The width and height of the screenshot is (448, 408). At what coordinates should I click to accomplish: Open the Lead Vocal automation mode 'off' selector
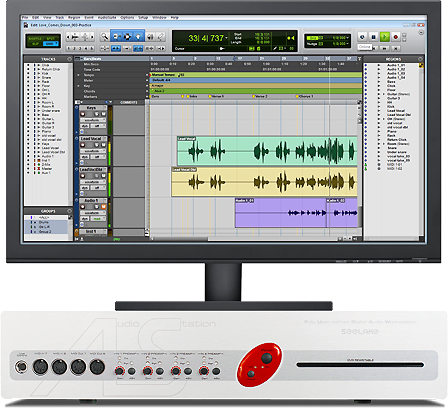[x=97, y=157]
